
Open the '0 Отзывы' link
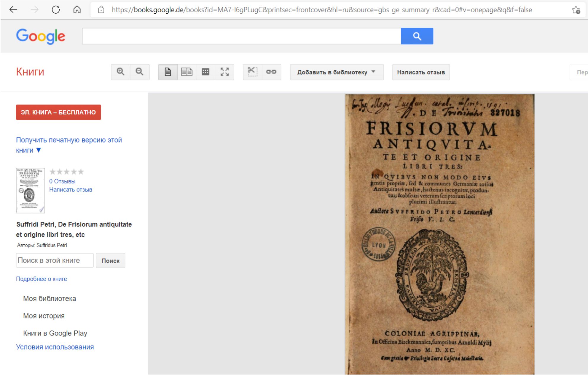click(62, 181)
